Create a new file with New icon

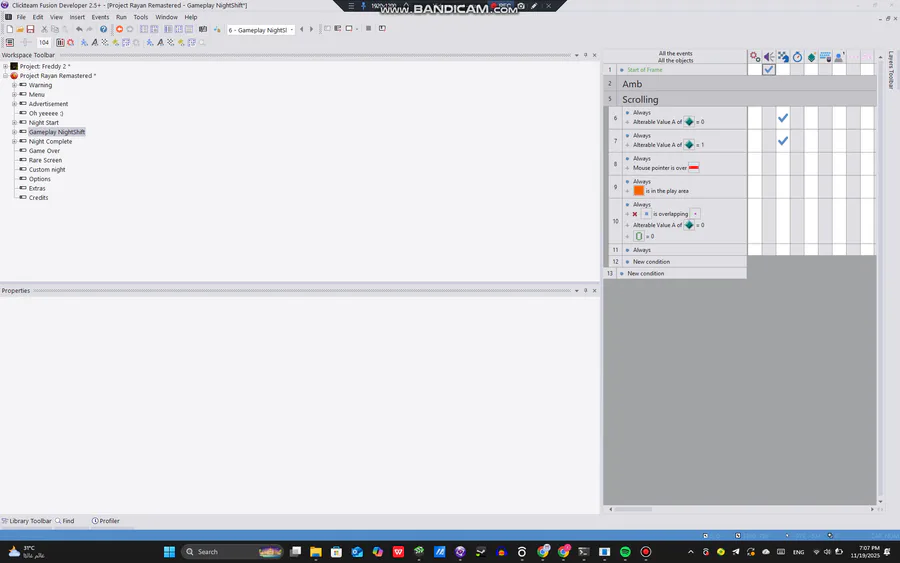10,29
